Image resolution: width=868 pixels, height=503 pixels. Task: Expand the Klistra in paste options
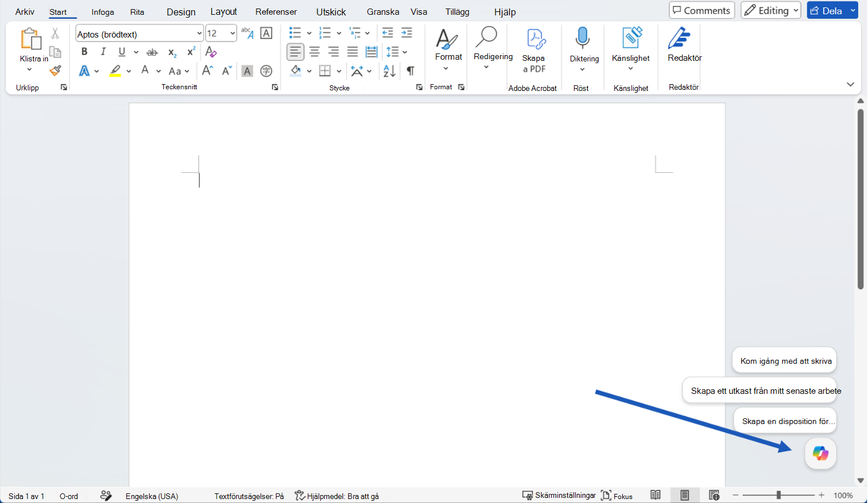click(30, 70)
